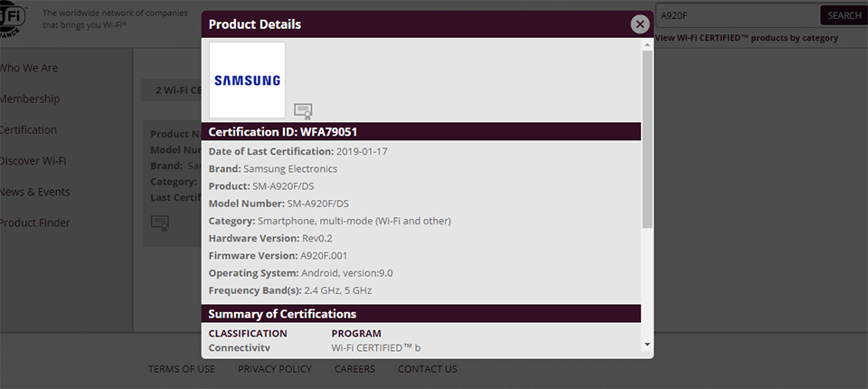
Task: Select the brand text Samsung Electronics
Action: [x=290, y=169]
